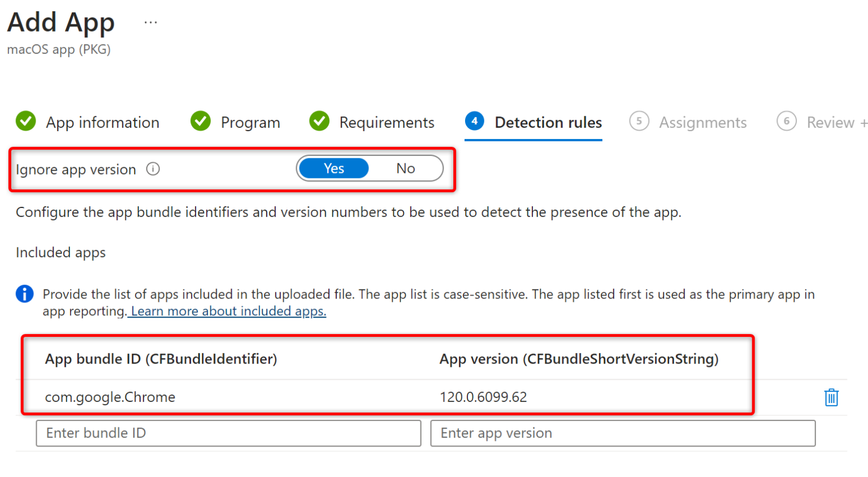The image size is (868, 477).
Task: Click the blue info icon beside included apps note
Action: (24, 294)
